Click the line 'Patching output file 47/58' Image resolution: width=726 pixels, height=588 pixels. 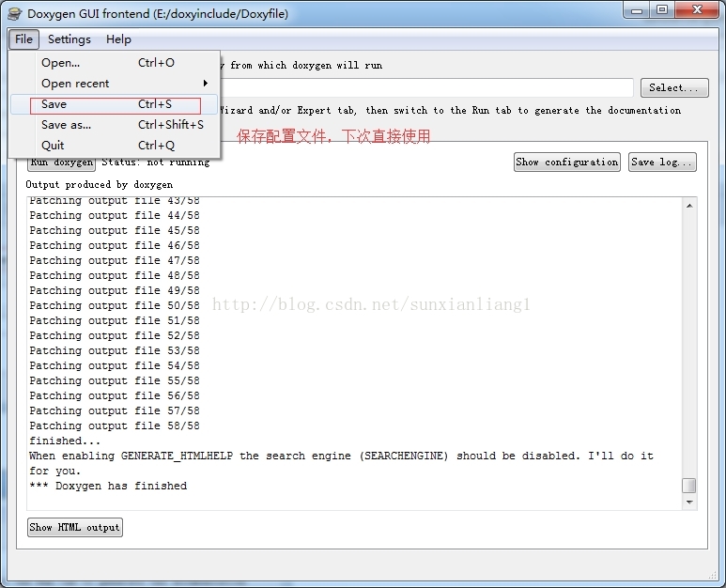click(x=115, y=261)
